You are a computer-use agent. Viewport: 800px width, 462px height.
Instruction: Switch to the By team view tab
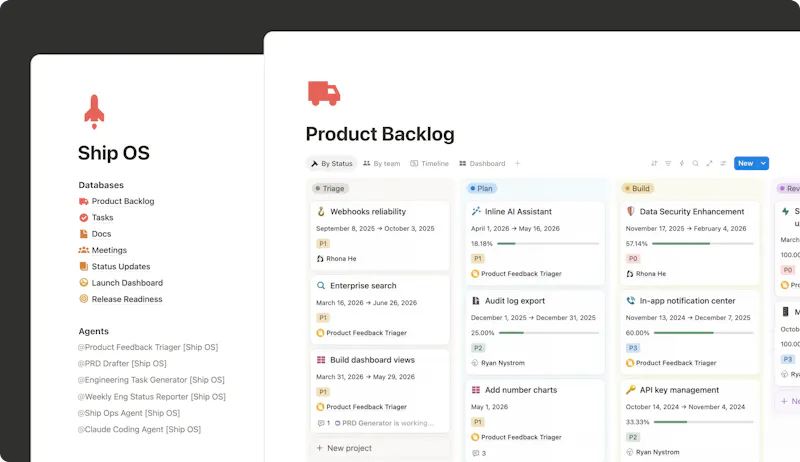382,163
